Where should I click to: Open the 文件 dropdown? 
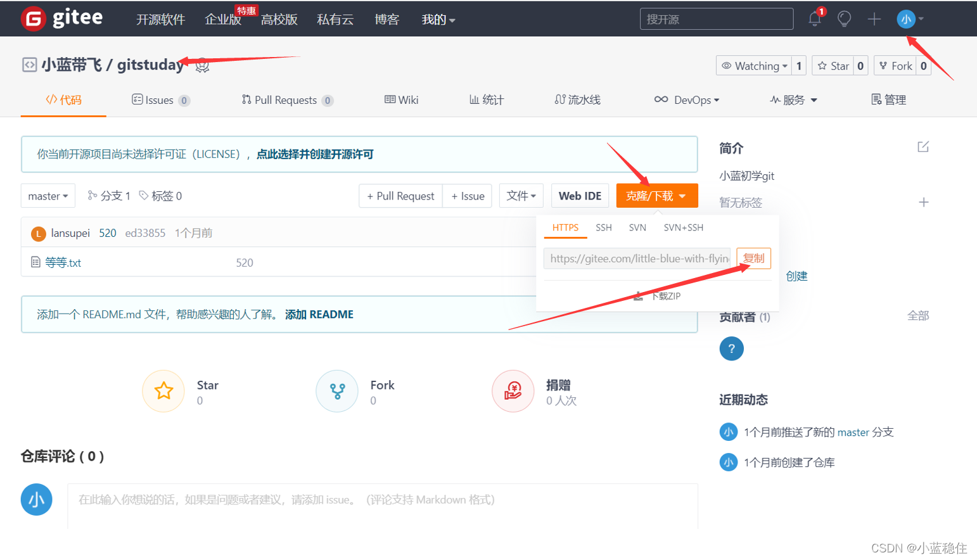tap(521, 196)
